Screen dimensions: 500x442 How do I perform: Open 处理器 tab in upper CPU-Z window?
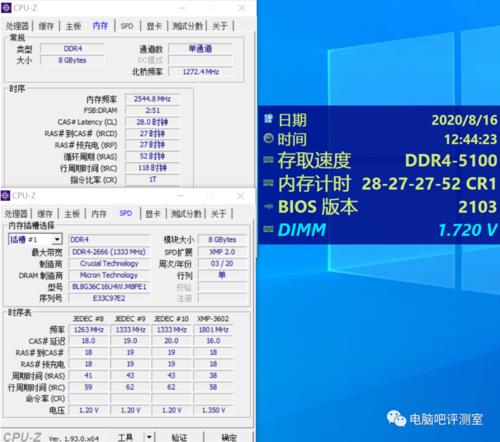click(x=18, y=26)
